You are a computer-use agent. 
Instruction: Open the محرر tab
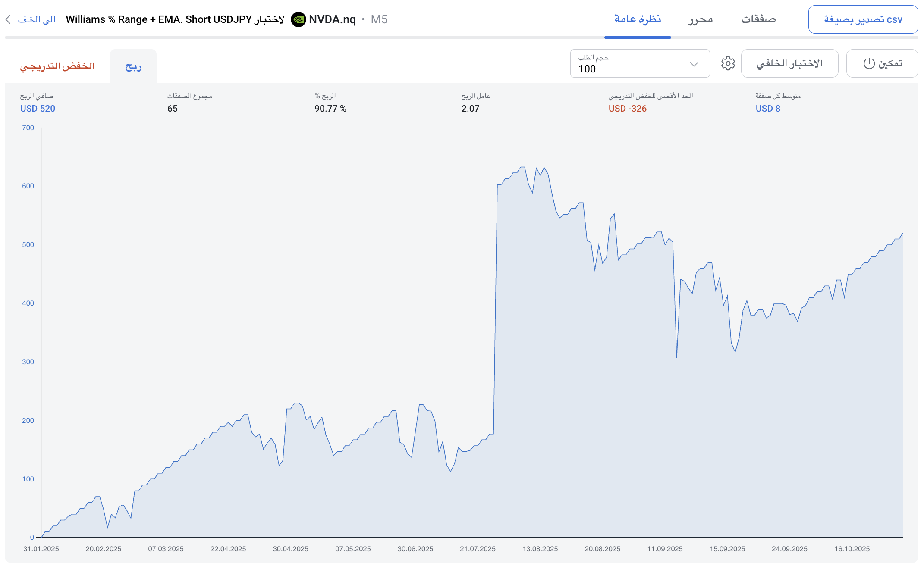click(x=700, y=19)
